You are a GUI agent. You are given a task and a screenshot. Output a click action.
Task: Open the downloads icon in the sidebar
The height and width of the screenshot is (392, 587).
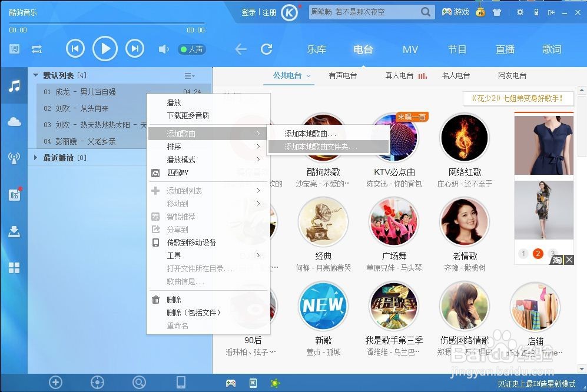[15, 231]
